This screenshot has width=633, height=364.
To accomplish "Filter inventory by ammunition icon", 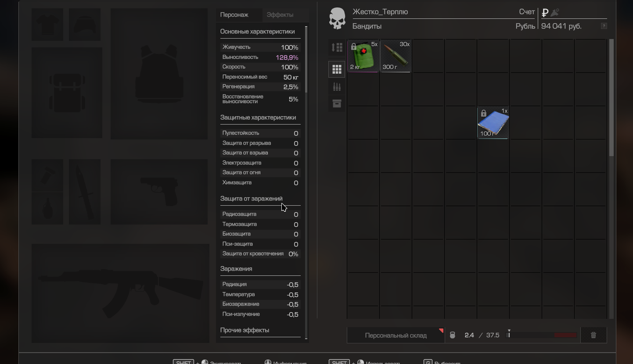I will pos(337,87).
